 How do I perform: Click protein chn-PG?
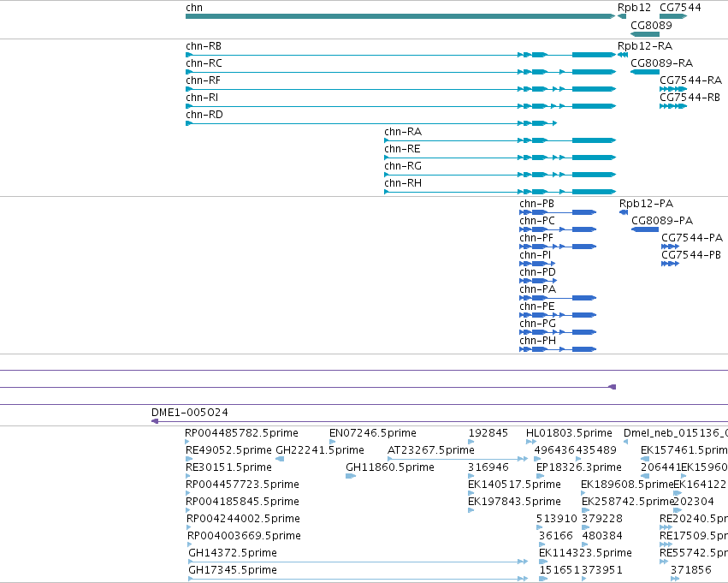537,324
